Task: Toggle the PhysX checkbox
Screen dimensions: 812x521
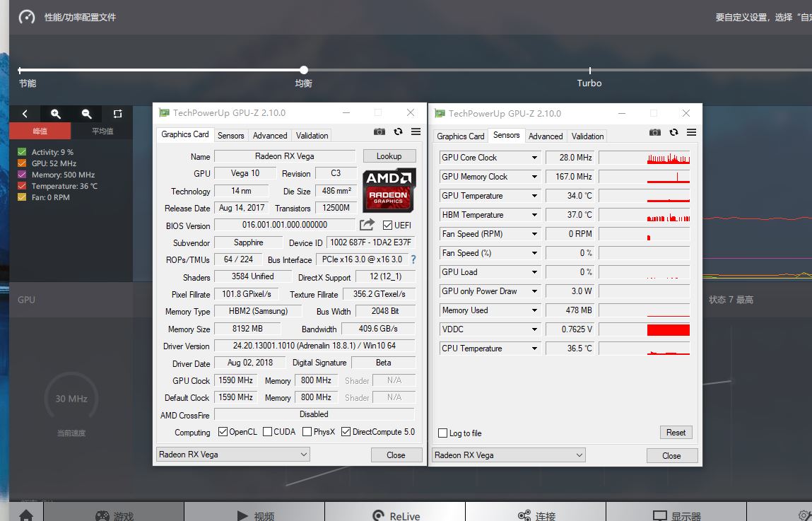Action: [307, 431]
